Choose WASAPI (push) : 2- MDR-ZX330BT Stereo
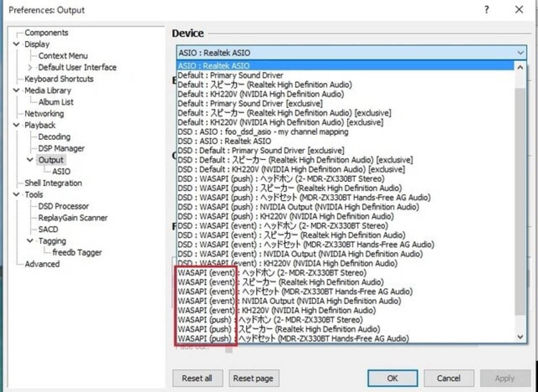The width and height of the screenshot is (538, 392). coord(346,320)
